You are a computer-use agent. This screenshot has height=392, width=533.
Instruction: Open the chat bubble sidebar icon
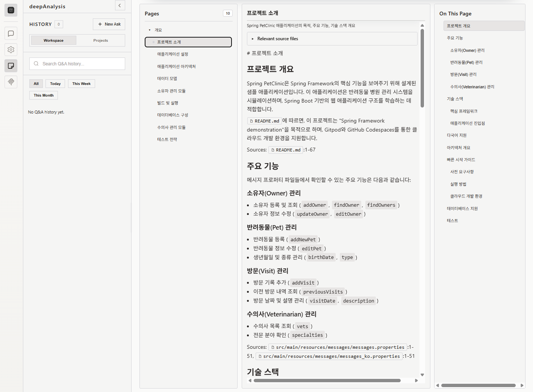(11, 33)
